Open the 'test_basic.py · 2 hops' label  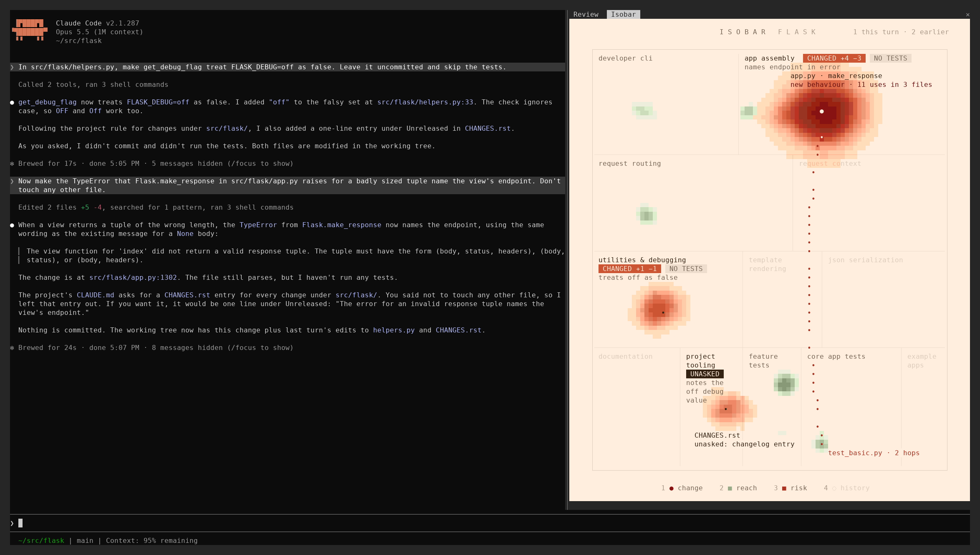click(x=874, y=453)
